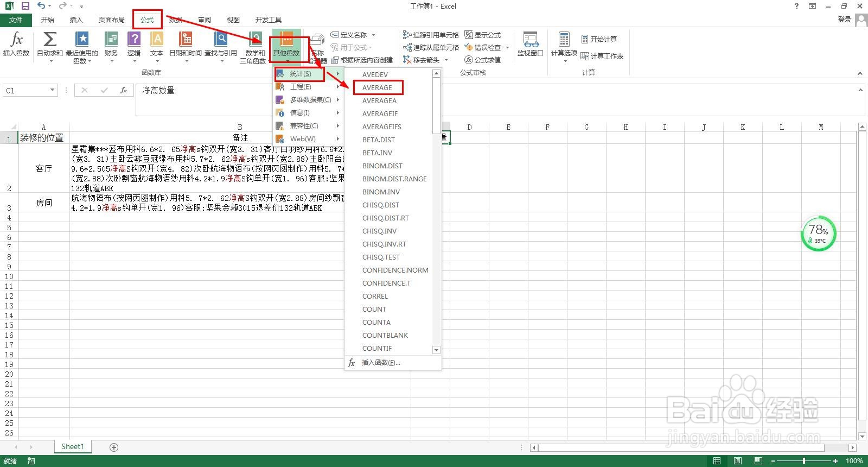The height and width of the screenshot is (467, 868).
Task: Click the Sign in (登录) link
Action: [844, 20]
